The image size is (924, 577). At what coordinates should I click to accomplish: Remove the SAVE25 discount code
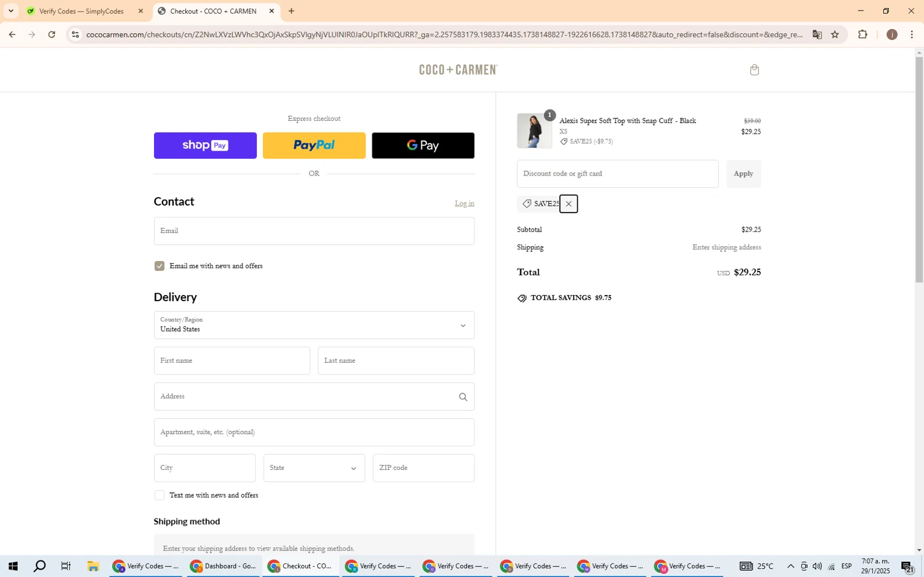tap(569, 204)
